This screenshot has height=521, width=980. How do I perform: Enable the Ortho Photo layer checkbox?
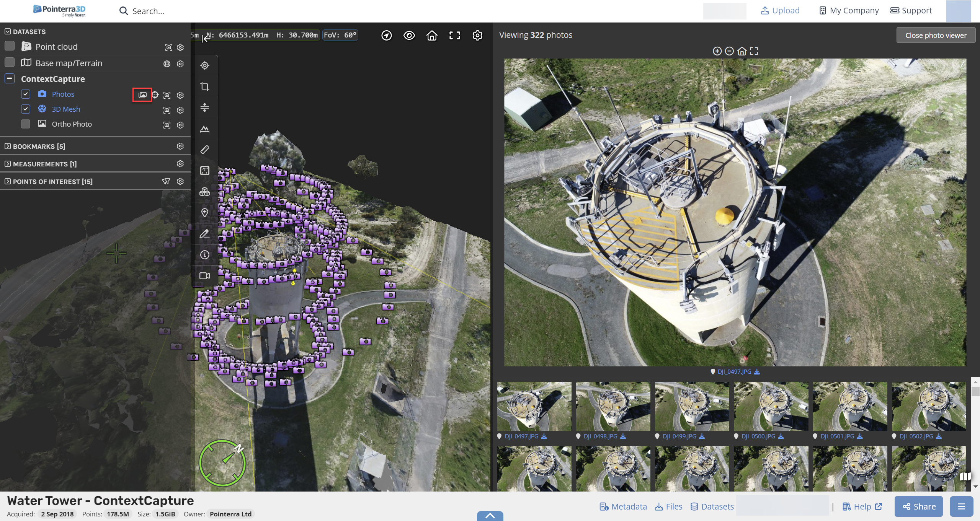(26, 124)
